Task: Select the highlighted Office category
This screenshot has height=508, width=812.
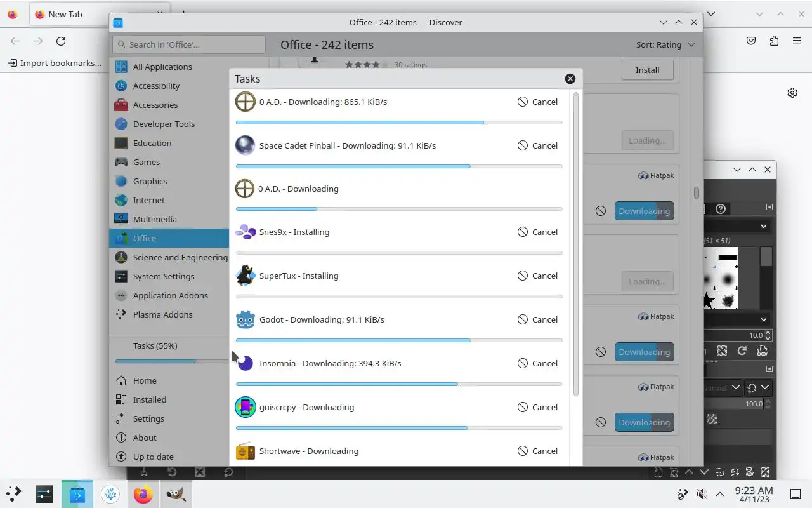Action: point(169,238)
